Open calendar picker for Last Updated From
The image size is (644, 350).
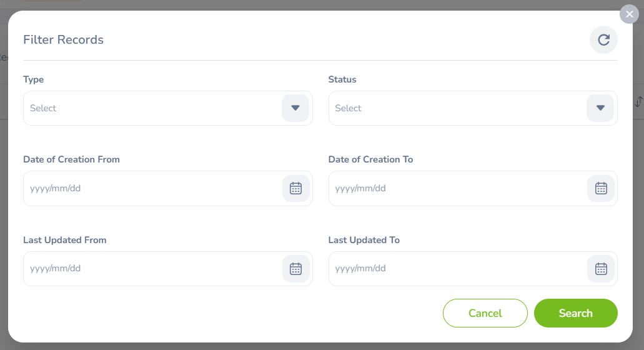[296, 269]
